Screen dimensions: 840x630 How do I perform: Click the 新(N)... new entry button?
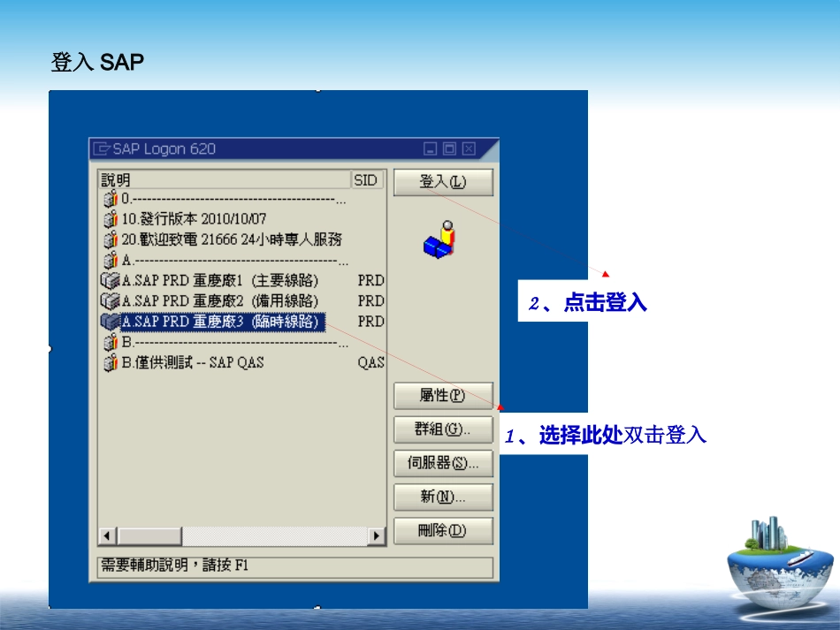coord(443,497)
